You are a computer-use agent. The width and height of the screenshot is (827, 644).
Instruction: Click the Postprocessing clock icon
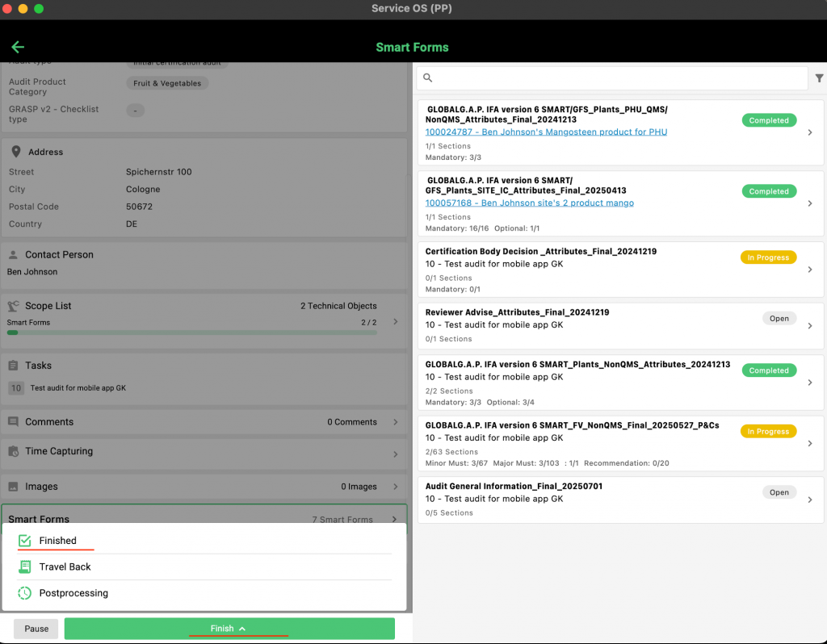tap(25, 593)
